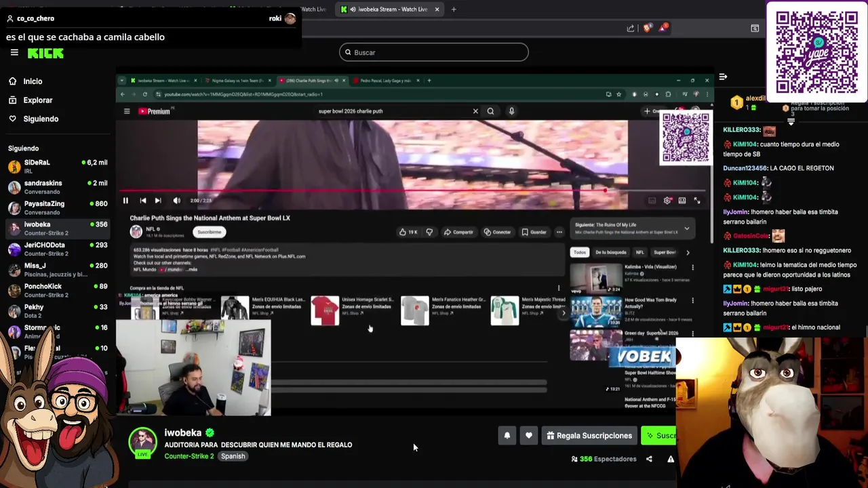This screenshot has width=868, height=488.
Task: Open more actions dots beside Guardar
Action: [559, 232]
